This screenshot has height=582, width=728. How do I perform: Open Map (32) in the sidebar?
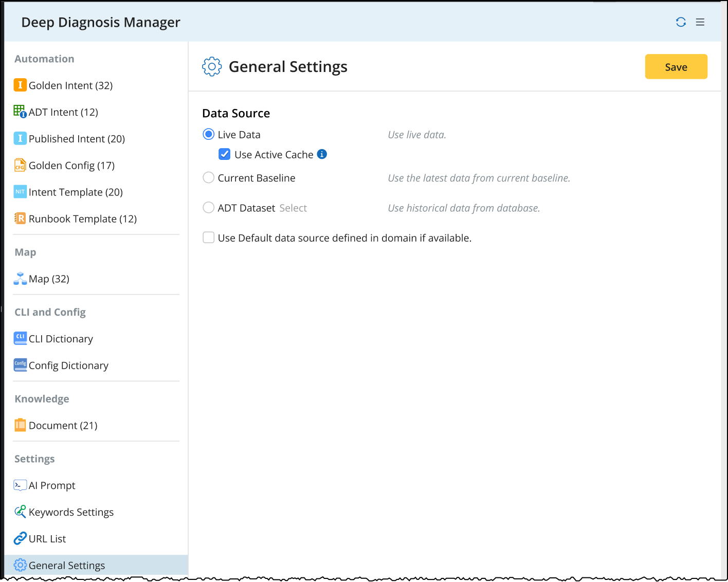click(x=49, y=279)
